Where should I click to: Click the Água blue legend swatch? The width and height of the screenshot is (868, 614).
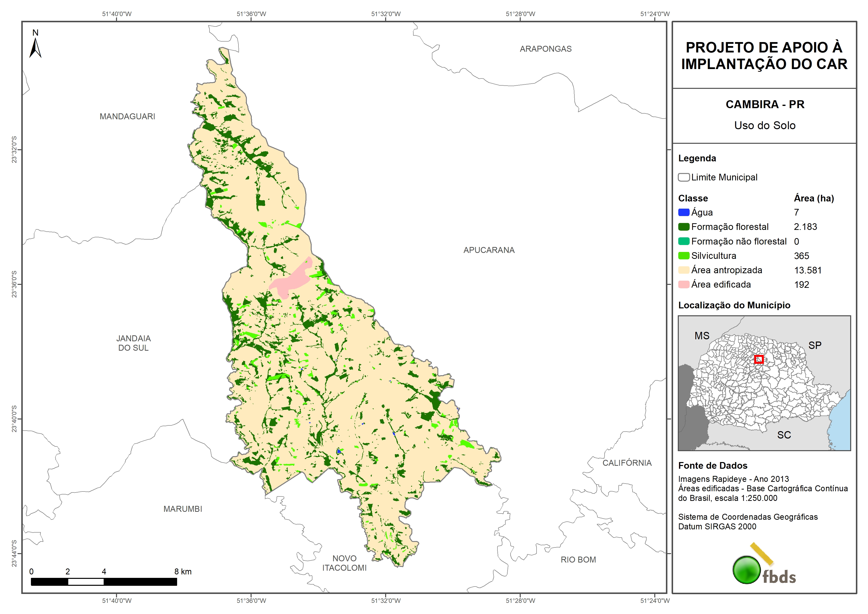[x=683, y=213]
